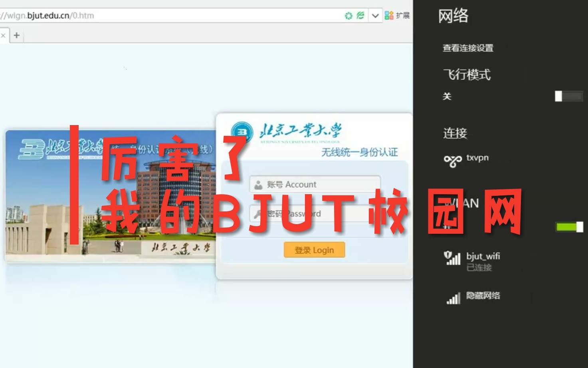Click the 无线统一身份认证 heading
This screenshot has height=368, width=588.
(360, 152)
